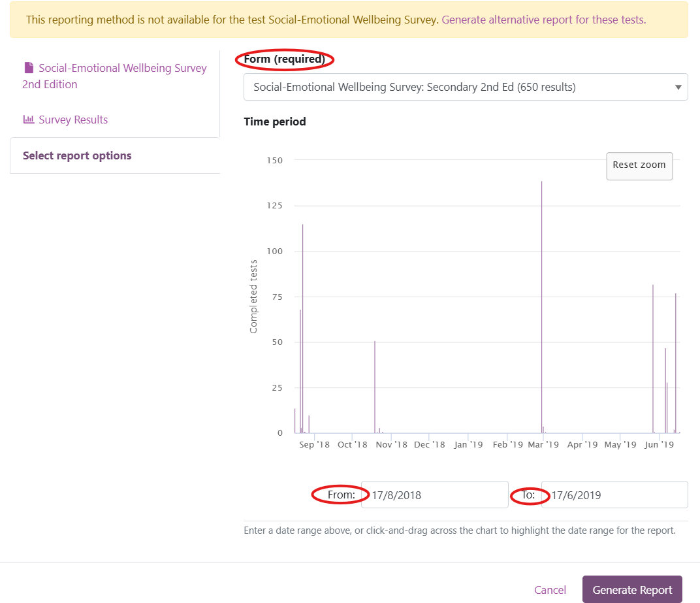Click the document icon beside Social-Emotional Wellbeing Survey

28,68
